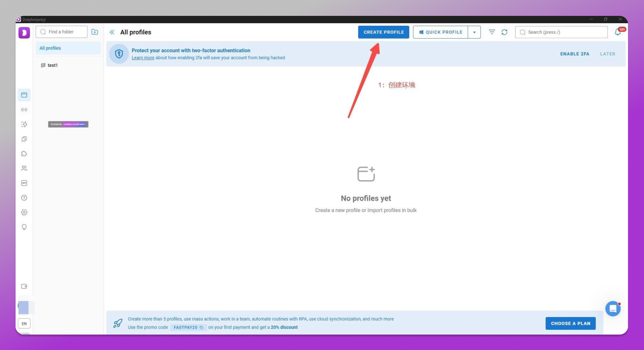Open the scenarios automation icon in sidebar

tap(24, 124)
